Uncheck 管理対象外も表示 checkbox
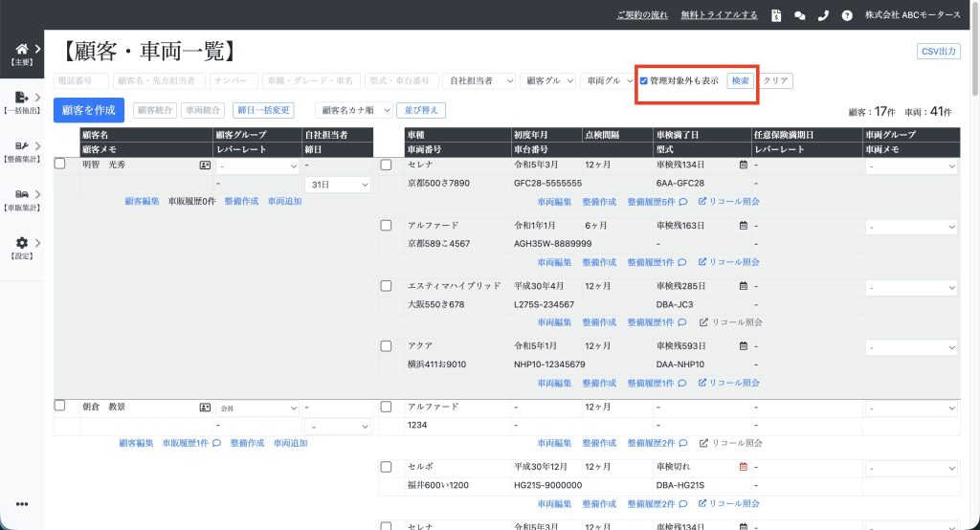Image resolution: width=980 pixels, height=530 pixels. (644, 81)
